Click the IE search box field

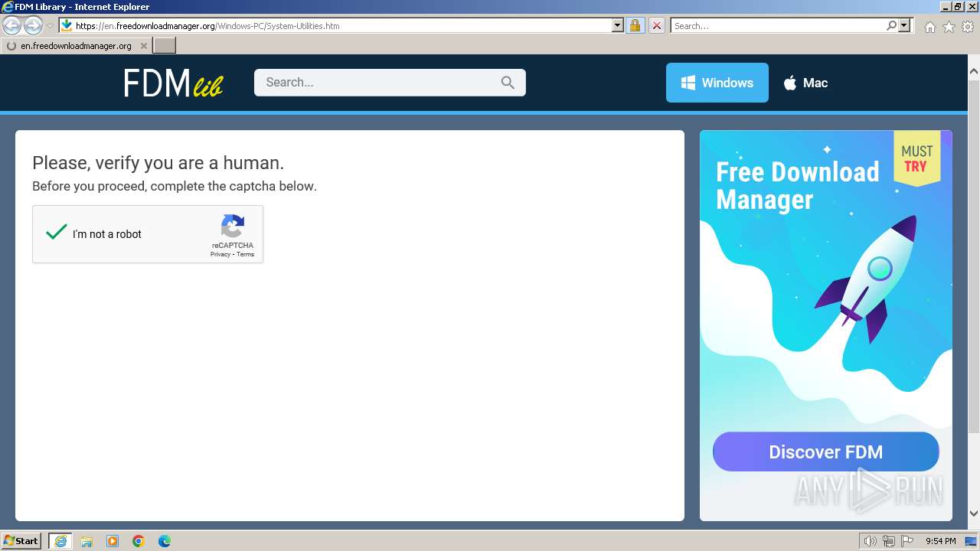pyautogui.click(x=777, y=25)
